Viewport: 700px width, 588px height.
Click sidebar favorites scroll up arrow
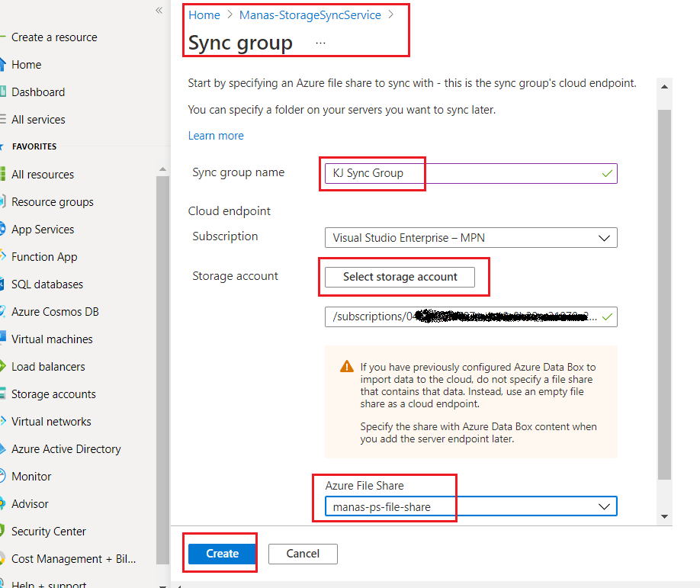point(162,169)
